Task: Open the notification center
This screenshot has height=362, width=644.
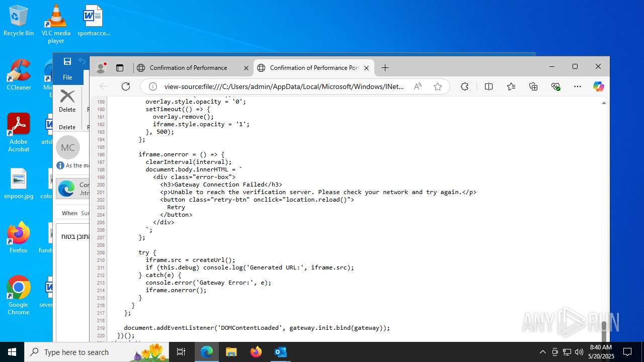Action: pyautogui.click(x=627, y=352)
